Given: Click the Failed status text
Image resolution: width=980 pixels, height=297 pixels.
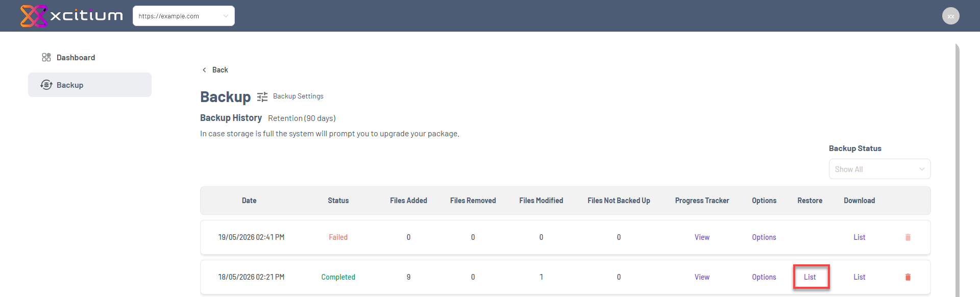Looking at the screenshot, I should 338,237.
